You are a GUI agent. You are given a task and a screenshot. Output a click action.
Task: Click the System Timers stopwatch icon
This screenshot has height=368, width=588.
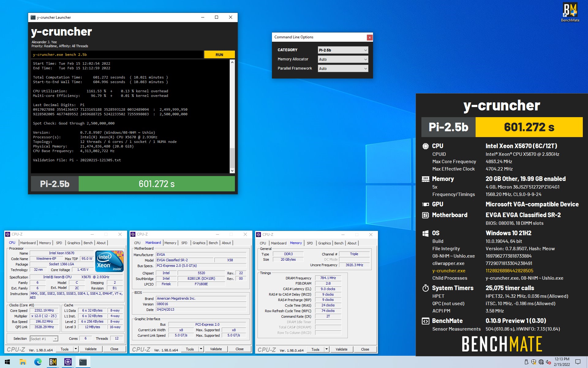tap(425, 288)
